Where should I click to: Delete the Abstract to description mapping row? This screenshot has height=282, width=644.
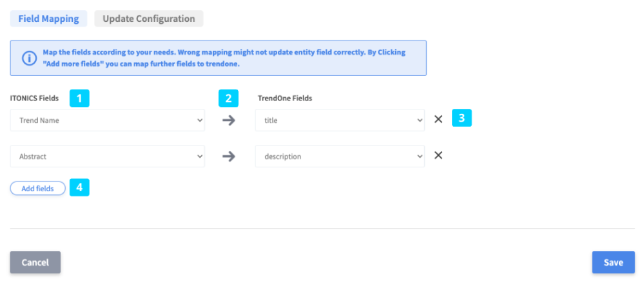tap(438, 156)
